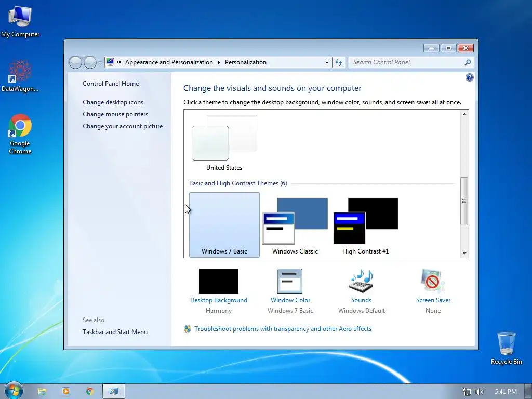Open Windows Media Player taskbar icon
Viewport: 532px width, 399px height.
click(x=66, y=392)
